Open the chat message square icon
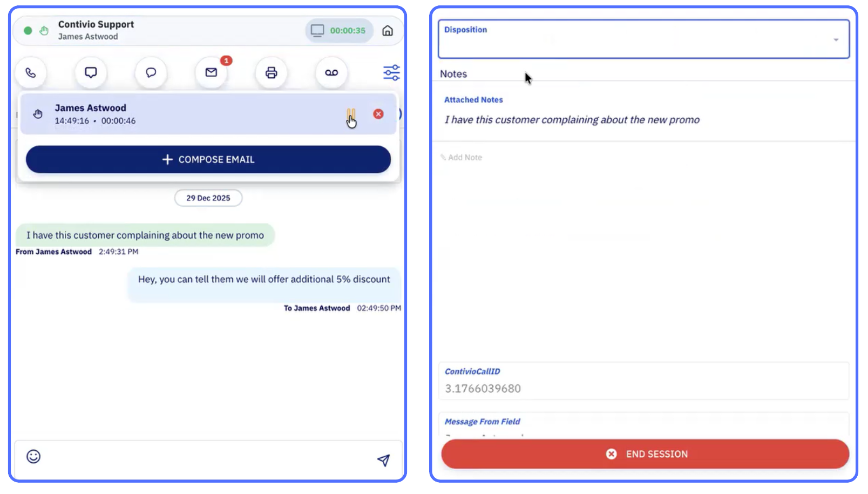Image resolution: width=868 pixels, height=494 pixels. (x=91, y=72)
